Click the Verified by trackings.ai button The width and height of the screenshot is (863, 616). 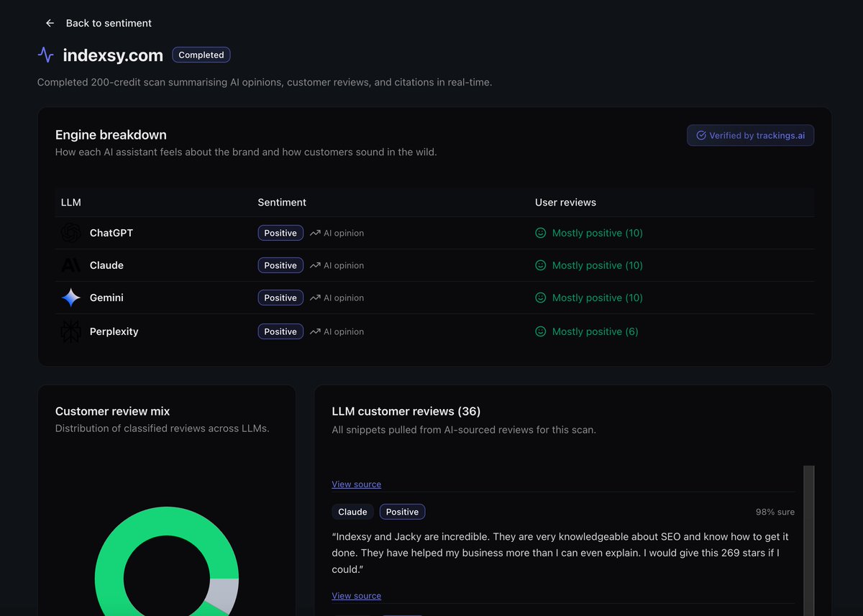750,135
